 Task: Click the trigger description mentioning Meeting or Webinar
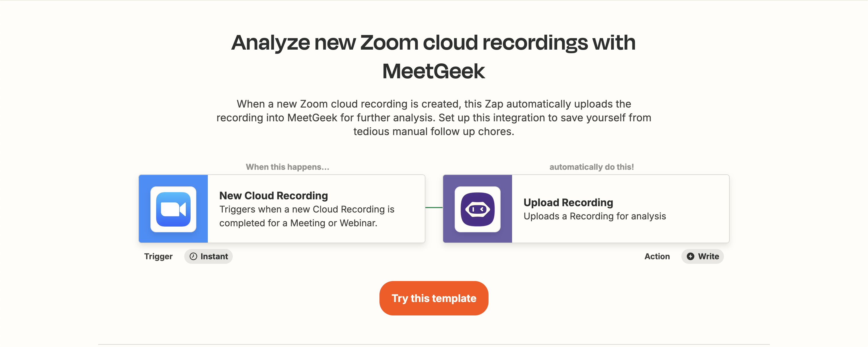tap(306, 216)
